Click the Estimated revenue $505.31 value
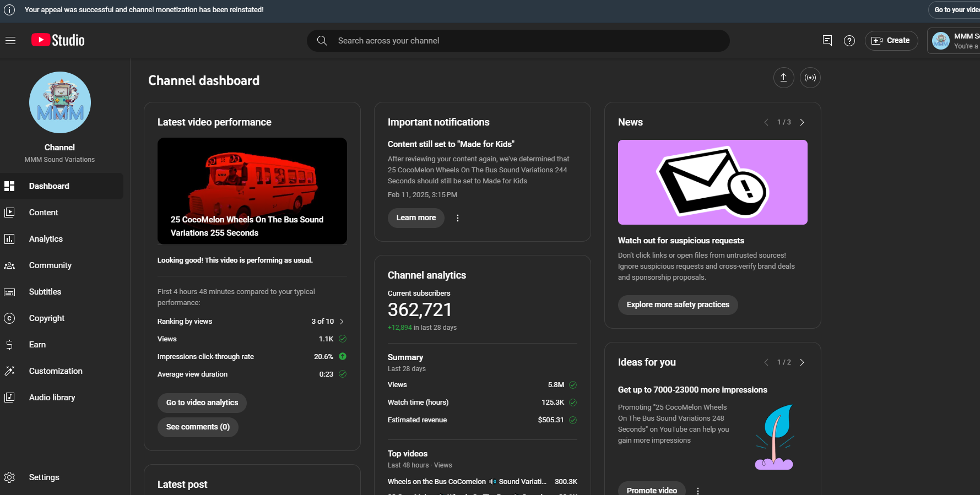980x495 pixels. (551, 420)
